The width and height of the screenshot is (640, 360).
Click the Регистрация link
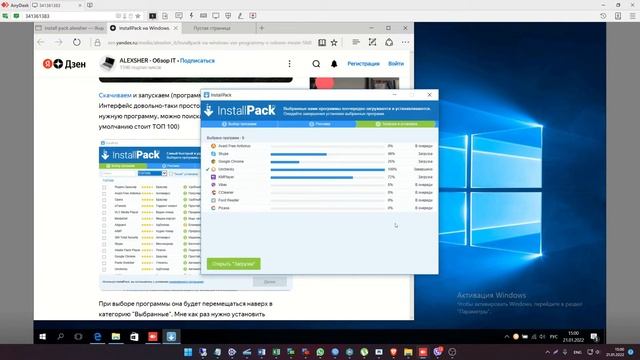pos(363,64)
